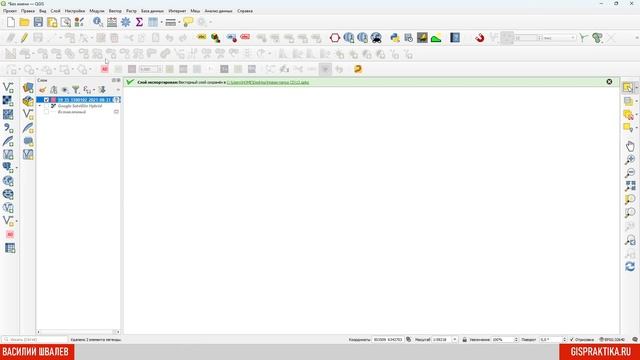Click the coordinates field in status bar
The width and height of the screenshot is (640, 360).
[x=388, y=340]
